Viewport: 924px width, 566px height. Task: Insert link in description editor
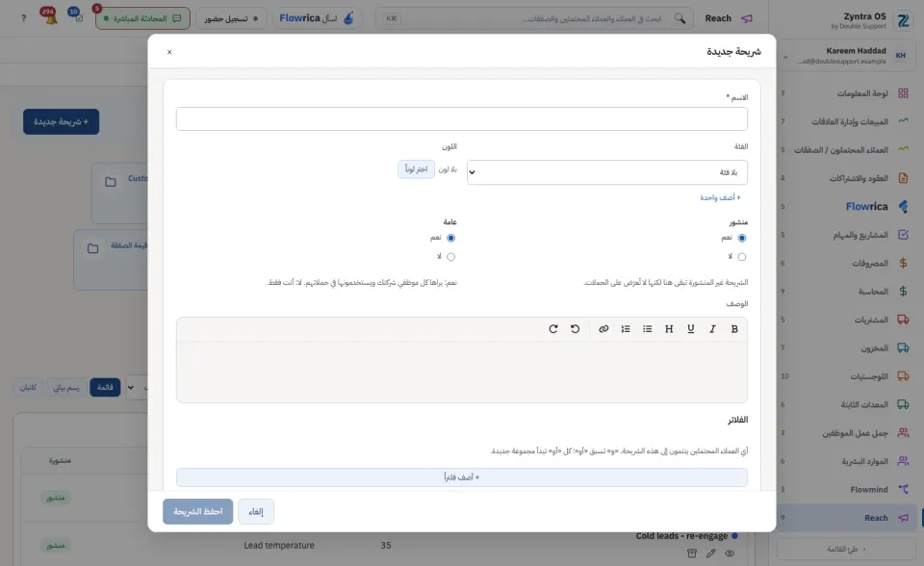coord(603,329)
